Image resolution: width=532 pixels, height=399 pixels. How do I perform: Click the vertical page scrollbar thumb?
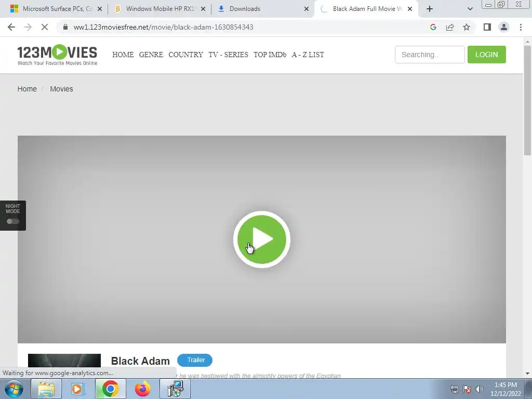coord(527,100)
